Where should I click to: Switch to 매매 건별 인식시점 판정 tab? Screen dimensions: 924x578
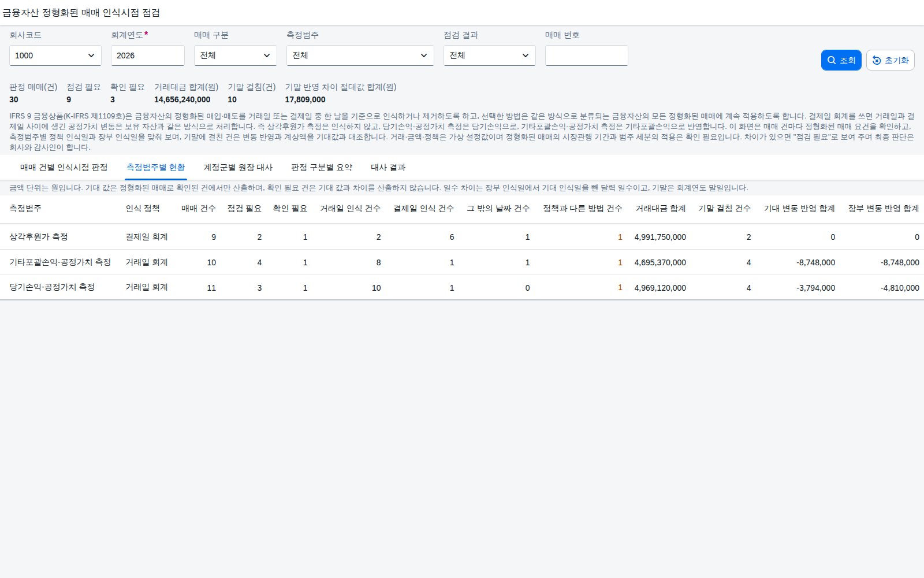[64, 168]
